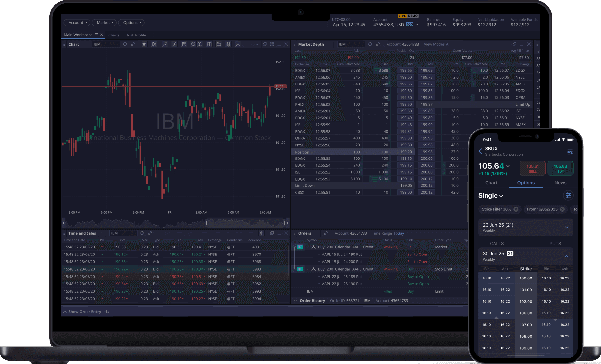The image size is (601, 364).
Task: Click the Orders panel link icon
Action: pos(326,233)
